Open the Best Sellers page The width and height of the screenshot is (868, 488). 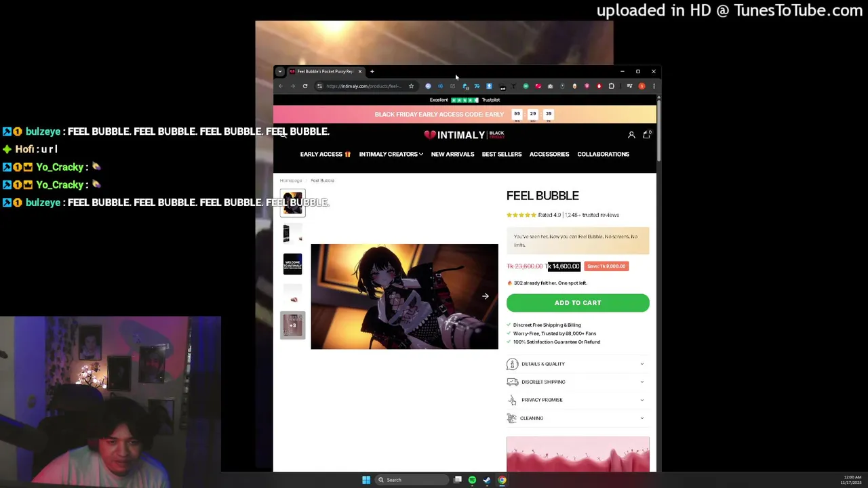502,154
